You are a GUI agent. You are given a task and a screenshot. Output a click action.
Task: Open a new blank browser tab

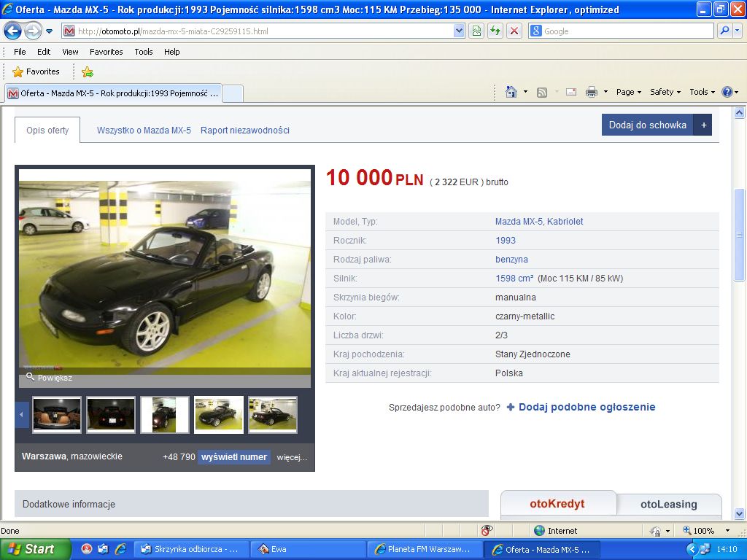point(233,93)
